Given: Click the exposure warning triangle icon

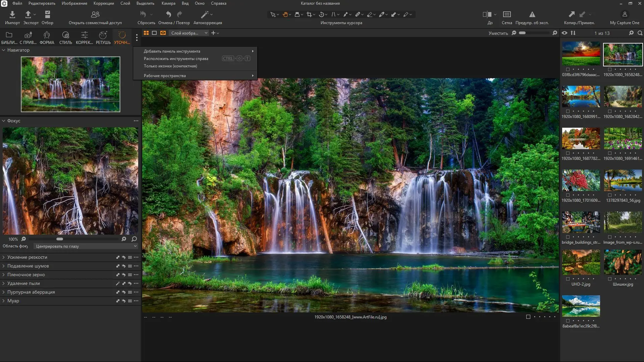Looking at the screenshot, I should pyautogui.click(x=532, y=14).
